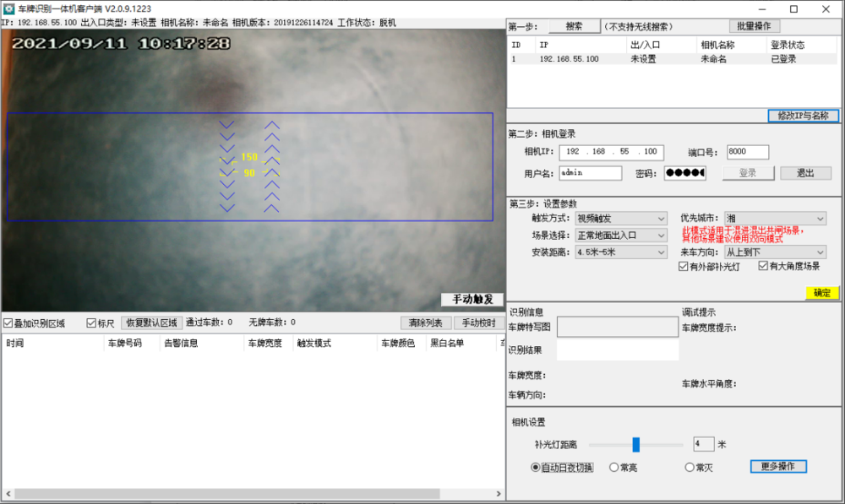845x504 pixels.
Task: Click the horizontal scrollbar left arrow
Action: (8, 494)
